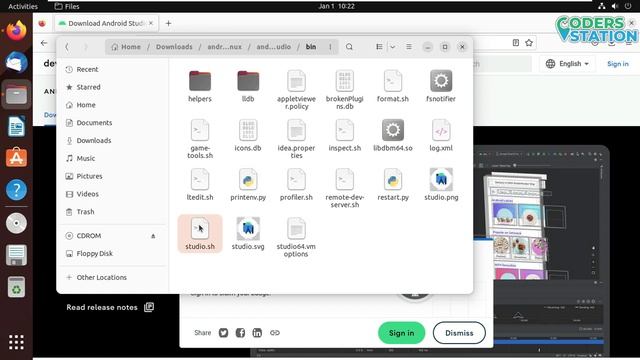Viewport: 640px width, 360px height.
Task: Select the game-tools.sh script
Action: 200,139
